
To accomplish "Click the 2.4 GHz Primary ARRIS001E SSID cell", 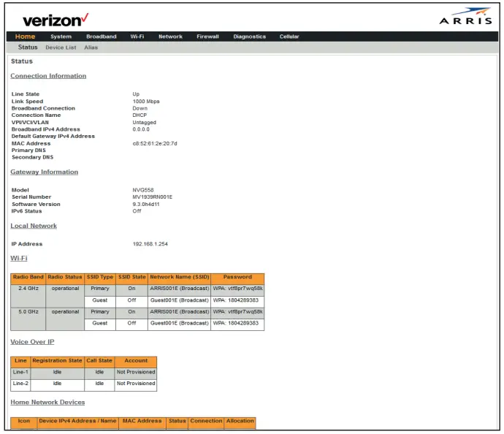I will tap(180, 289).
